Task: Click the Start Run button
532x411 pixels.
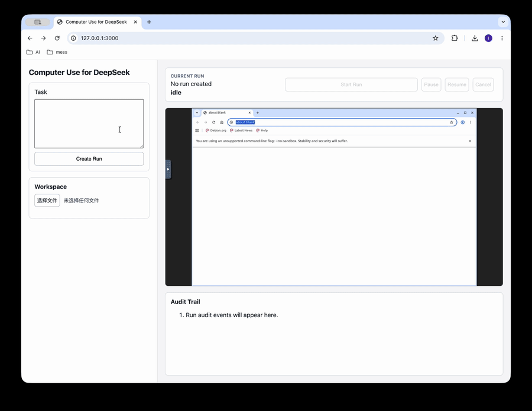Action: (351, 84)
